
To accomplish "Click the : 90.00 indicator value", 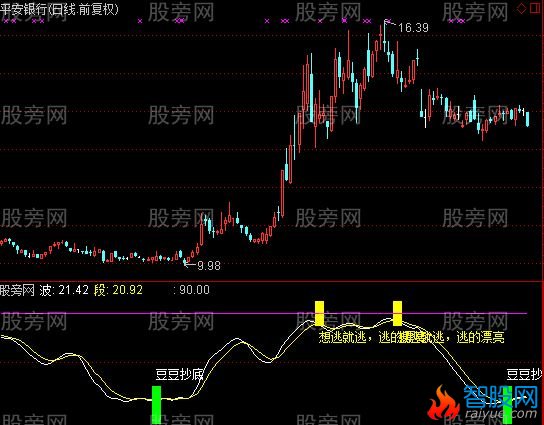I will tap(192, 290).
